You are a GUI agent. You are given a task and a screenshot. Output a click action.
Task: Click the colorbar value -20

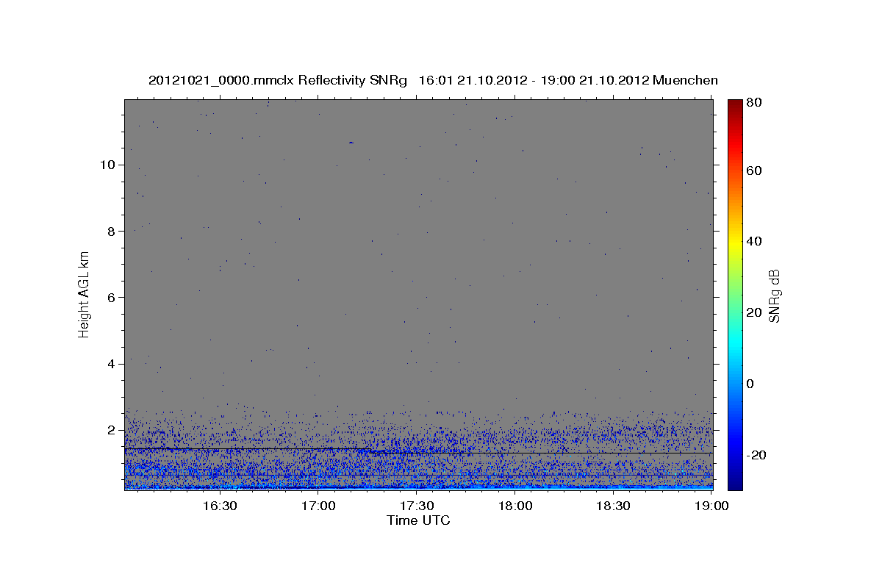coord(757,455)
